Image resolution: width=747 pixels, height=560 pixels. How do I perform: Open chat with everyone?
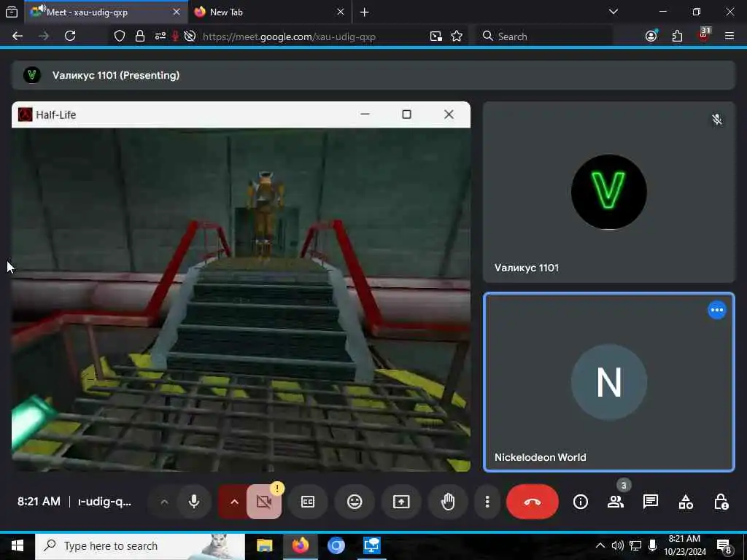pos(650,502)
